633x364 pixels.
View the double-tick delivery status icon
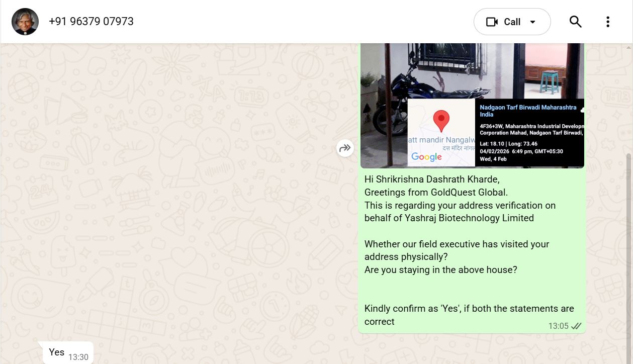(576, 326)
